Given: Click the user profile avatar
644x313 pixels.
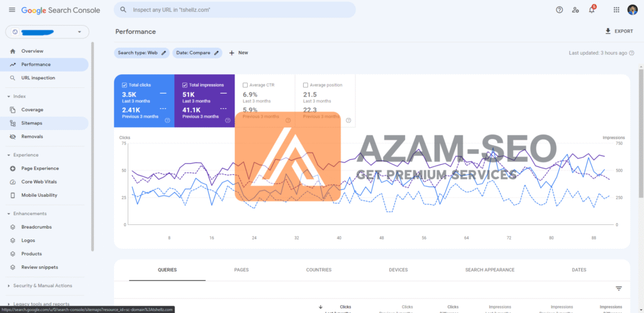Looking at the screenshot, I should pyautogui.click(x=632, y=10).
